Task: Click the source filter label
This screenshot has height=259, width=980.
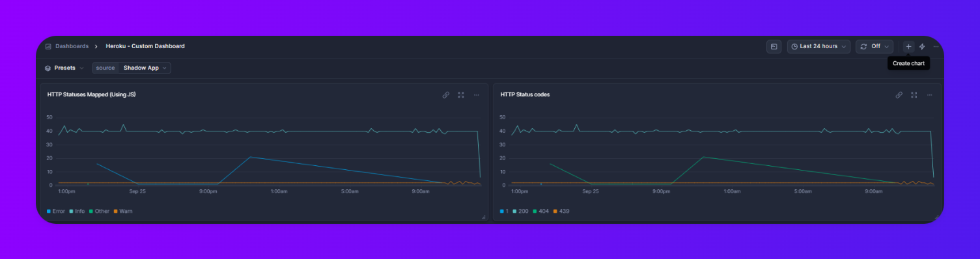Action: 105,68
